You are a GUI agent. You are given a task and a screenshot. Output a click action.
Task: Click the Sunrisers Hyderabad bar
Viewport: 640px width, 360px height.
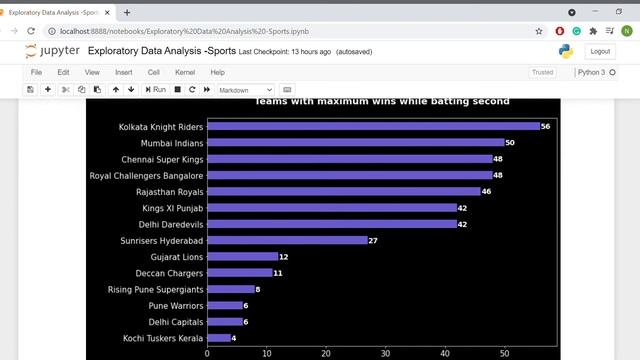click(287, 240)
